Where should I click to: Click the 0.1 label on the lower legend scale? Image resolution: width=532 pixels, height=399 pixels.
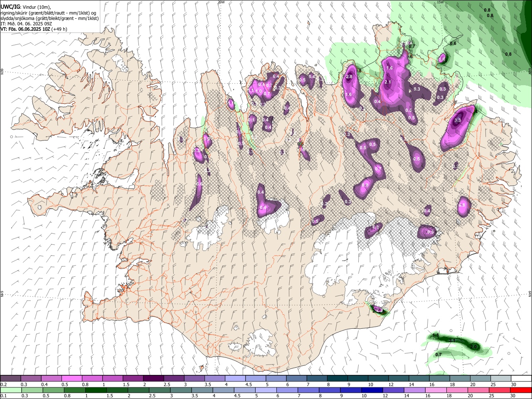[x=3, y=396]
